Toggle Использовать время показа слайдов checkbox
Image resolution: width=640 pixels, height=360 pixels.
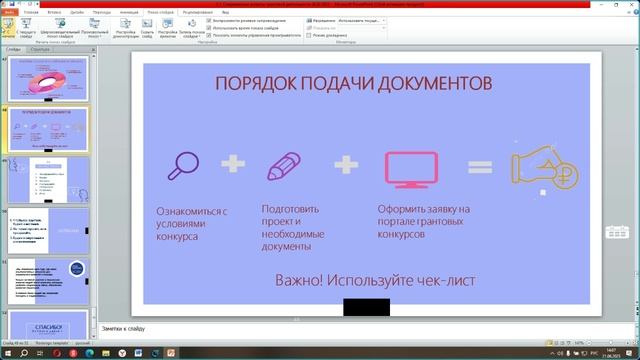click(x=209, y=28)
